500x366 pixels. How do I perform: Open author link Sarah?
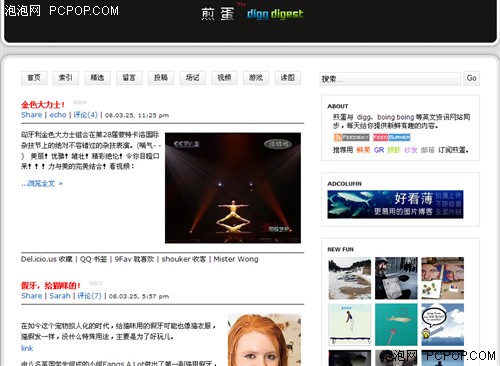60,296
